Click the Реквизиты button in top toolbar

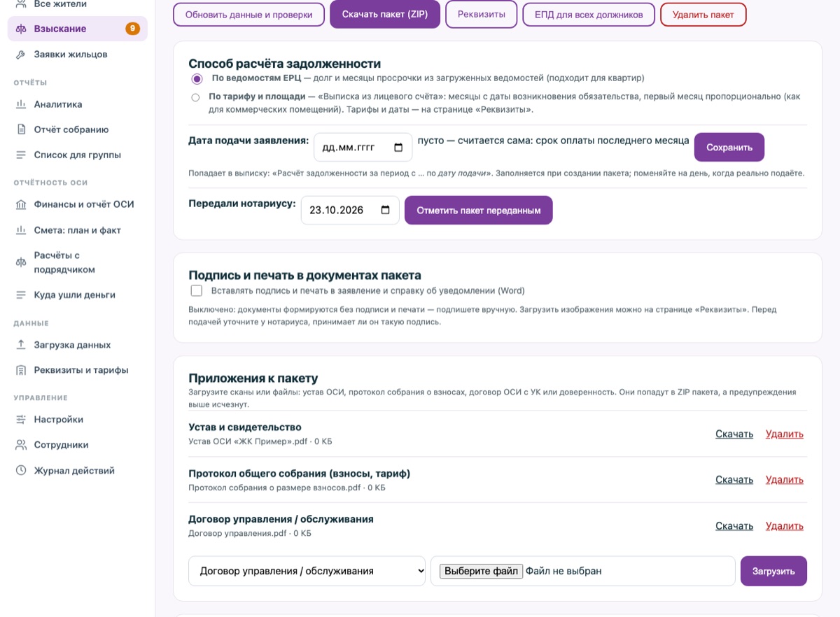[482, 14]
